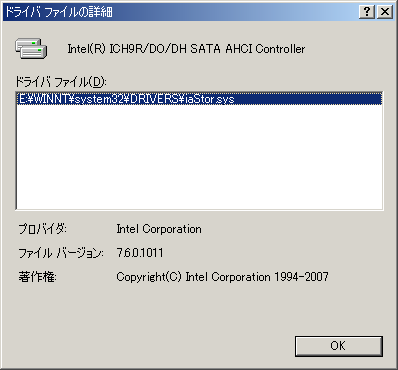398x370 pixels.
Task: Click the ドライバ ファイル(D): label
Action: click(61, 81)
